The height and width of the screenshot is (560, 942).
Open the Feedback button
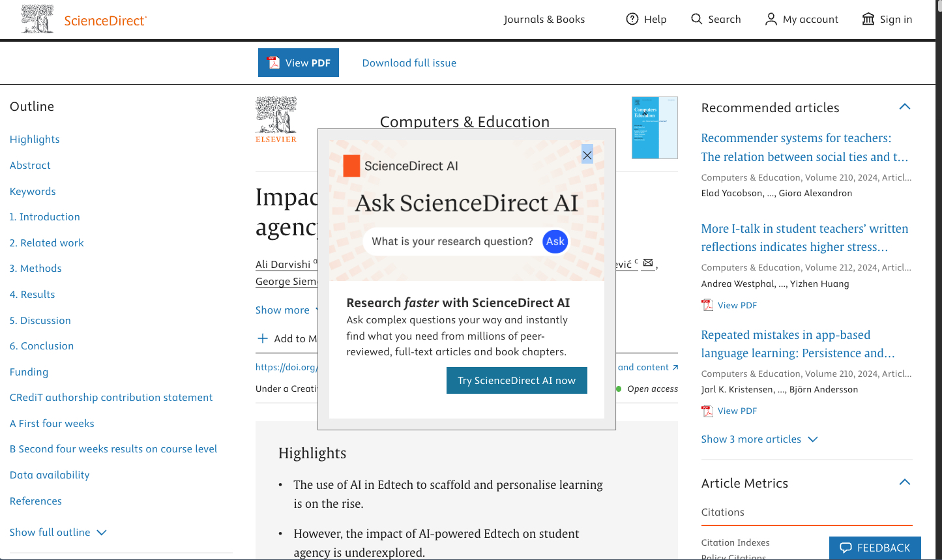(x=874, y=548)
